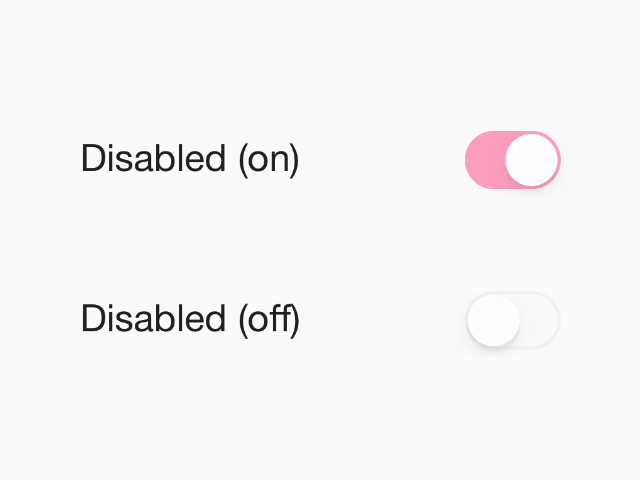Click the white knob on the pink switch
This screenshot has width=640, height=480.
pyautogui.click(x=531, y=160)
